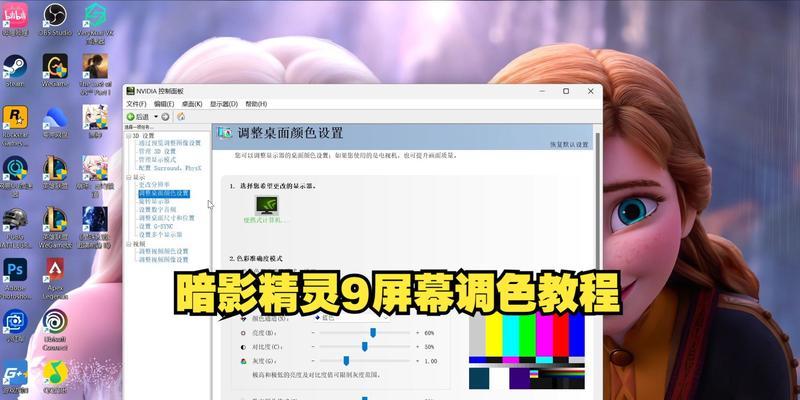Open the blue G+ app shortcut

click(15, 377)
